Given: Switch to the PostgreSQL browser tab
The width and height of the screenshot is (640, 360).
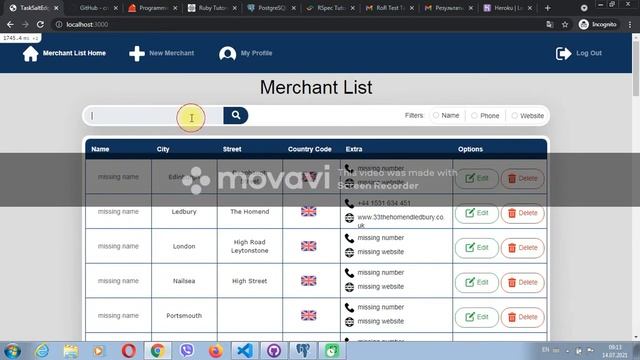Looking at the screenshot, I should (271, 8).
